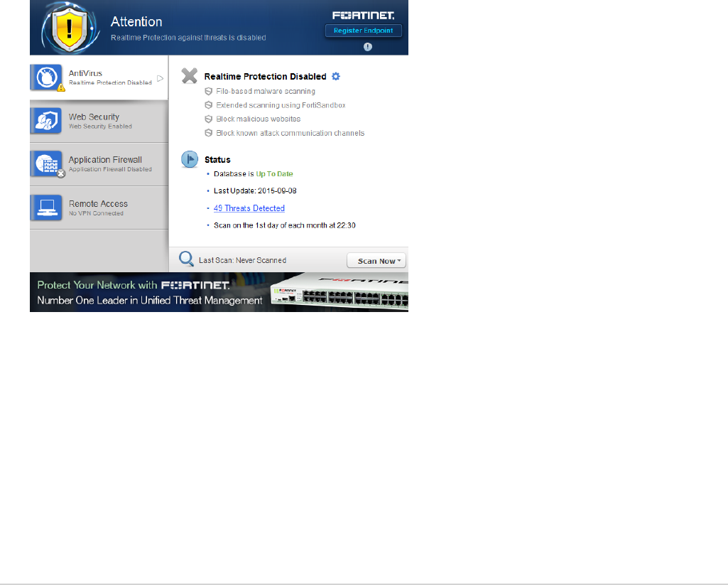728x585 pixels.
Task: Click the File-based malware scanning text
Action: (x=266, y=92)
